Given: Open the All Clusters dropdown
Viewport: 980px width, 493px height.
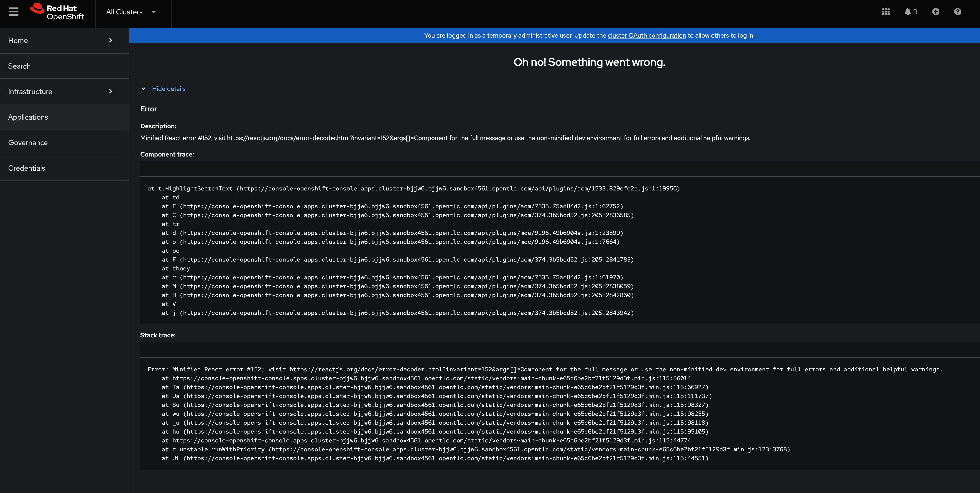Looking at the screenshot, I should click(131, 12).
